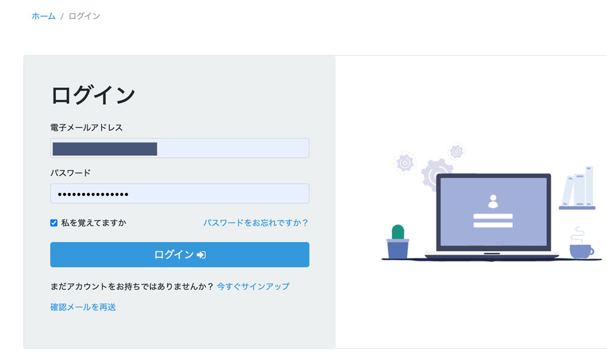Click the パスワード field label

coord(70,173)
